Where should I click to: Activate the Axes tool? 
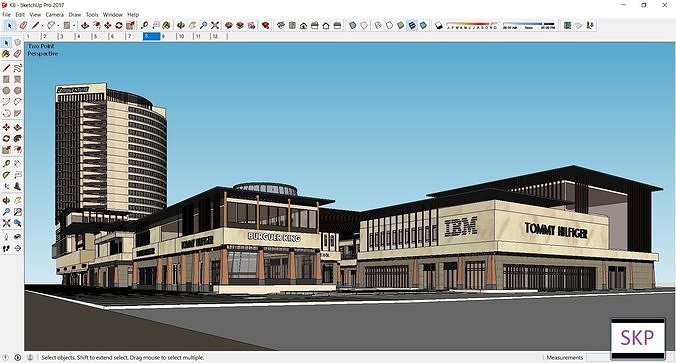click(6, 186)
